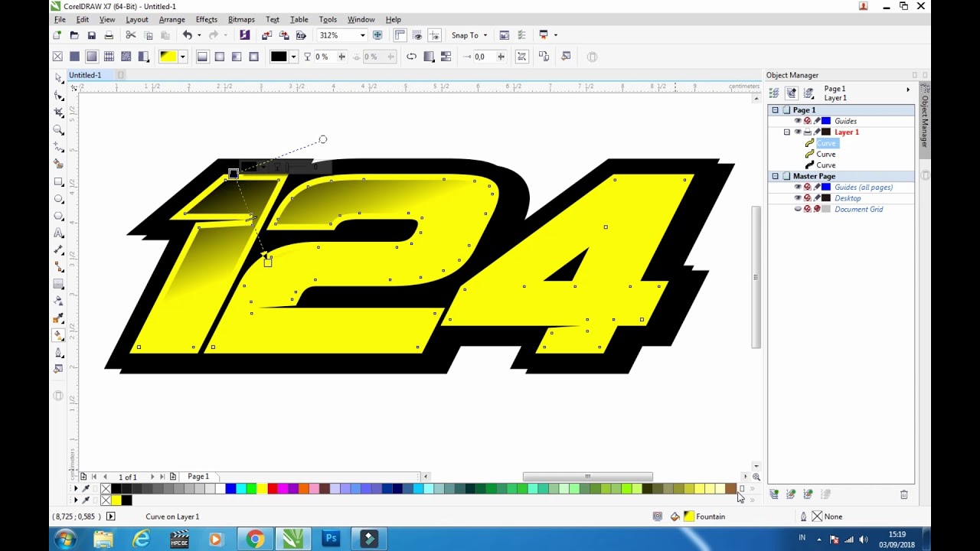This screenshot has height=551, width=980.
Task: Collapse the Page 1 tree node
Action: pyautogui.click(x=775, y=110)
